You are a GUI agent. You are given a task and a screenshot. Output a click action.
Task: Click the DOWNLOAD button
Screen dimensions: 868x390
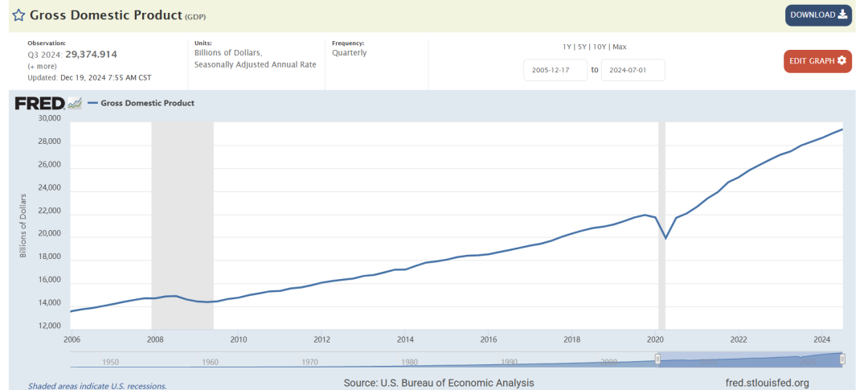pos(818,15)
